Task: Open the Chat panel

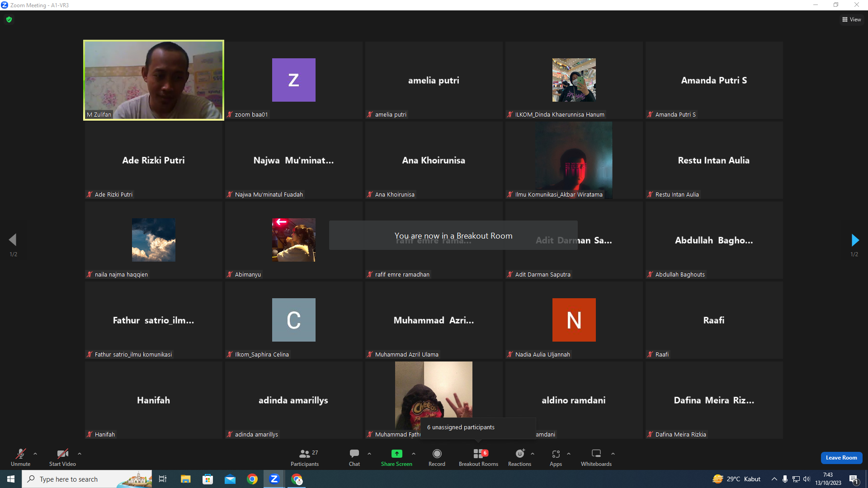Action: (x=354, y=457)
